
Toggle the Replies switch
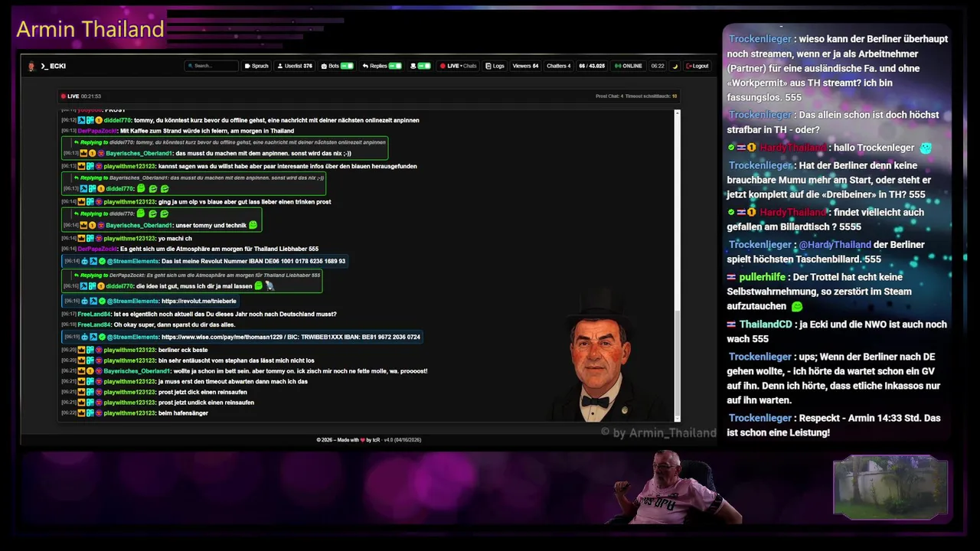[x=395, y=66]
